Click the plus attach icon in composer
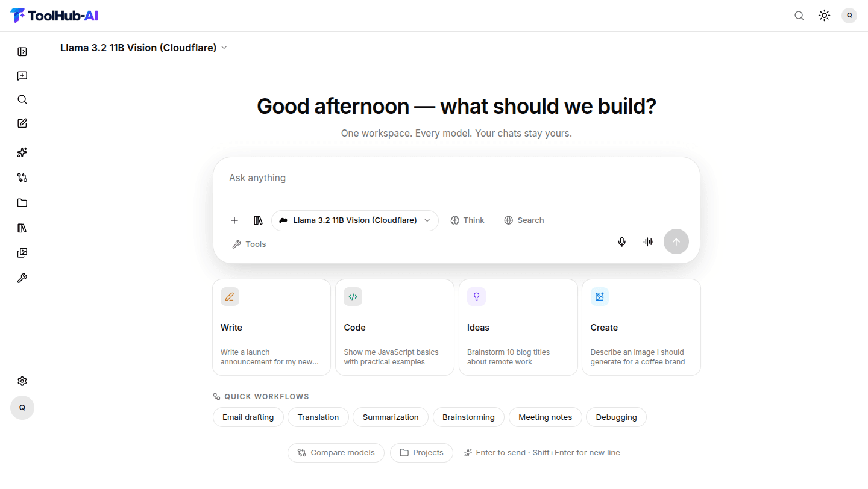Viewport: 868px width, 489px height. (x=234, y=220)
